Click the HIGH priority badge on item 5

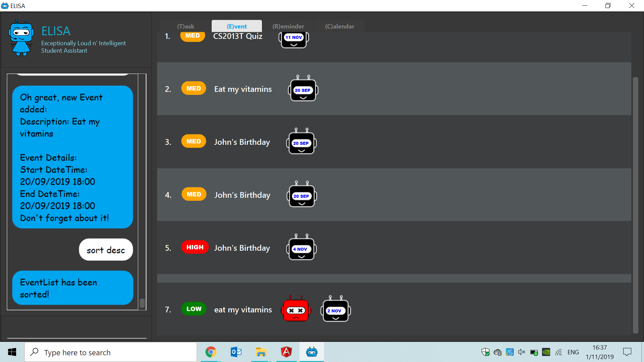tap(195, 247)
